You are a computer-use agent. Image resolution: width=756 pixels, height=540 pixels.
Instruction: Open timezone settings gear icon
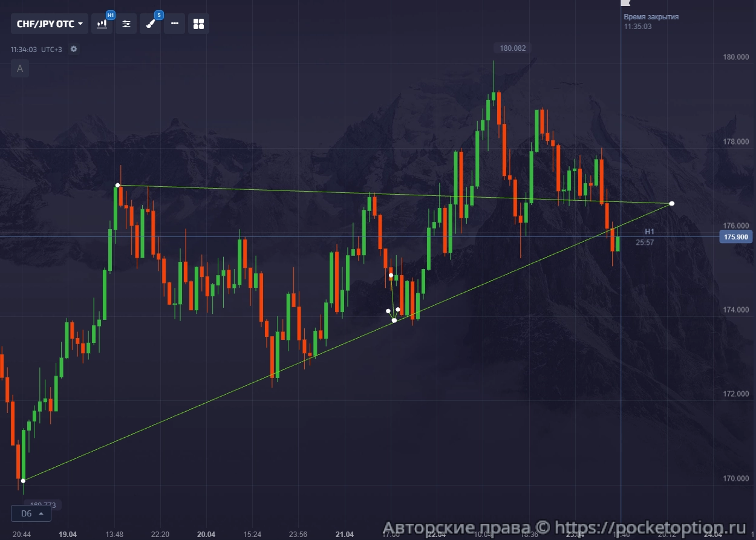[74, 49]
